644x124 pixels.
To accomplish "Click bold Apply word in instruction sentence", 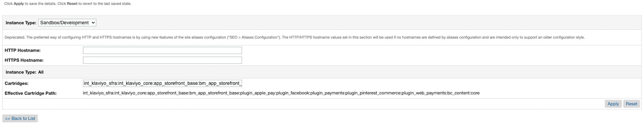I will coord(19,4).
